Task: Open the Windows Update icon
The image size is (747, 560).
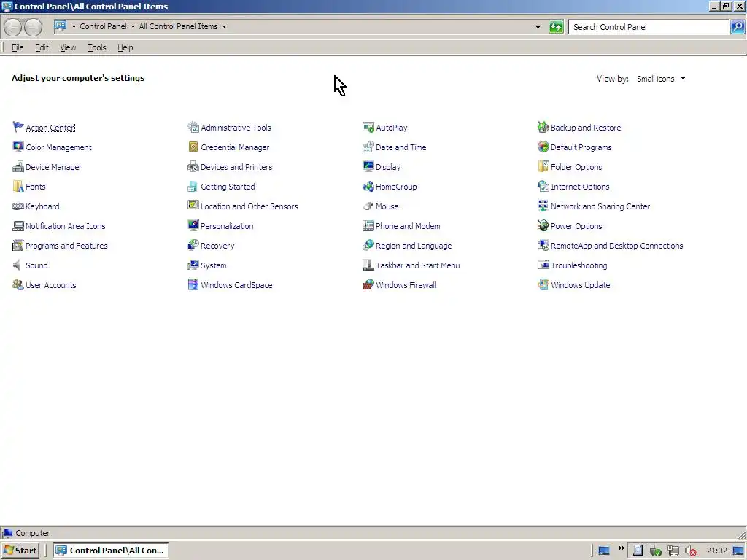Action: (x=543, y=285)
